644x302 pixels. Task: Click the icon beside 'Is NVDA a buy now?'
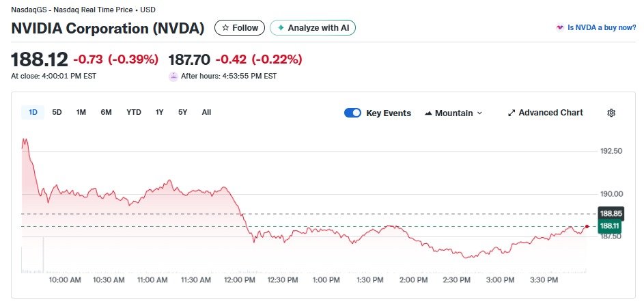(560, 28)
